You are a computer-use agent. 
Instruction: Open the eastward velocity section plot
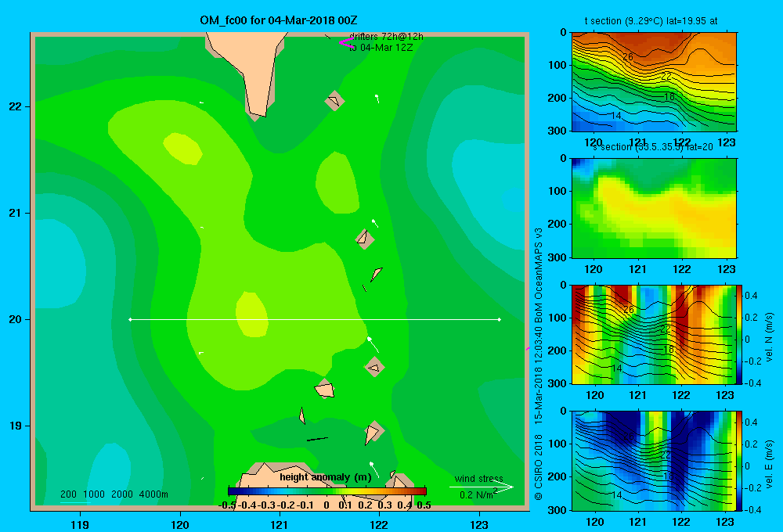coord(654,461)
